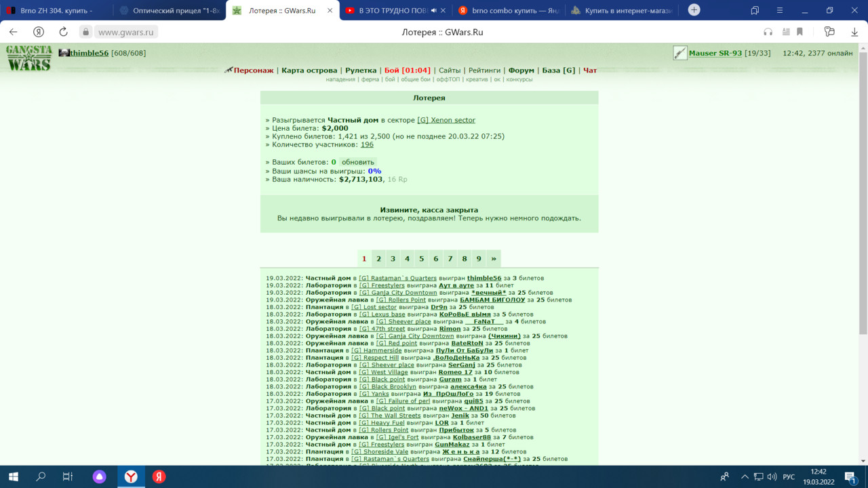
Task: Open the tab groups icon in title bar
Action: pyautogui.click(x=755, y=10)
